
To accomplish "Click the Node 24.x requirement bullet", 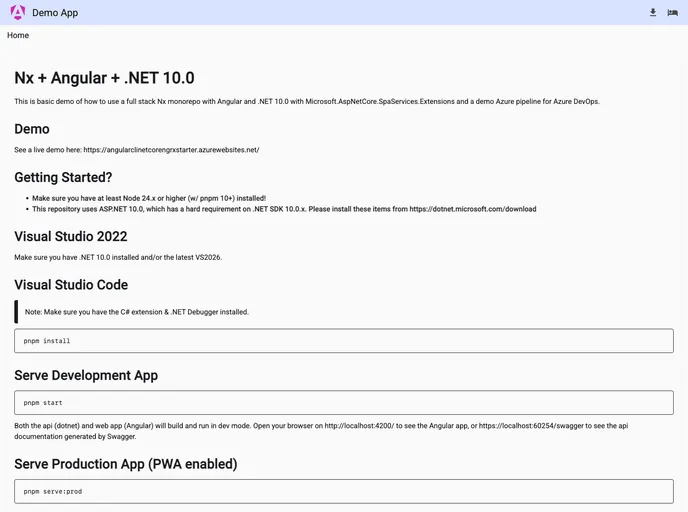I will (149, 198).
